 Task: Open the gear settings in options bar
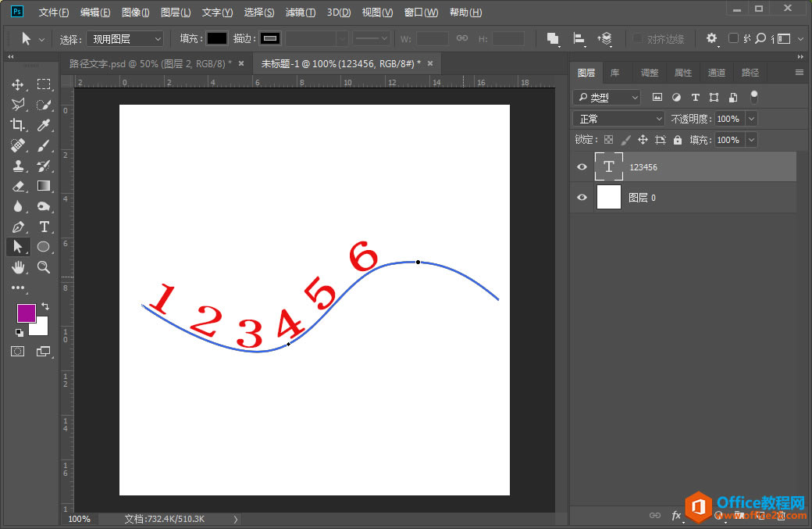coord(711,38)
